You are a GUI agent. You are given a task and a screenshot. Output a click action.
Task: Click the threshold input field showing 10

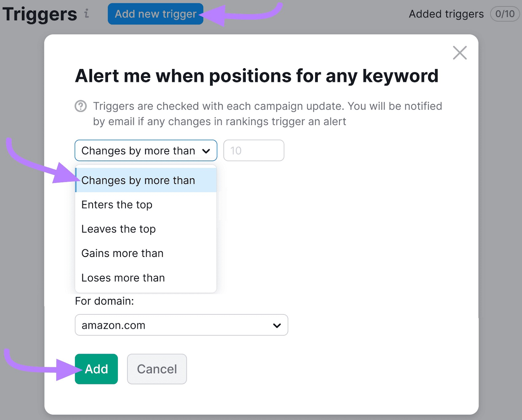[253, 150]
